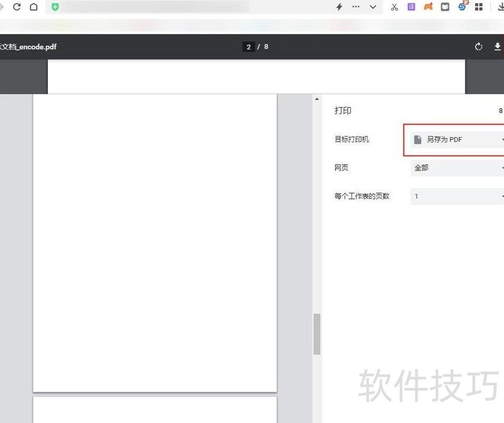Rotate the PDF page clockwise
This screenshot has width=504, height=423.
pyautogui.click(x=478, y=47)
